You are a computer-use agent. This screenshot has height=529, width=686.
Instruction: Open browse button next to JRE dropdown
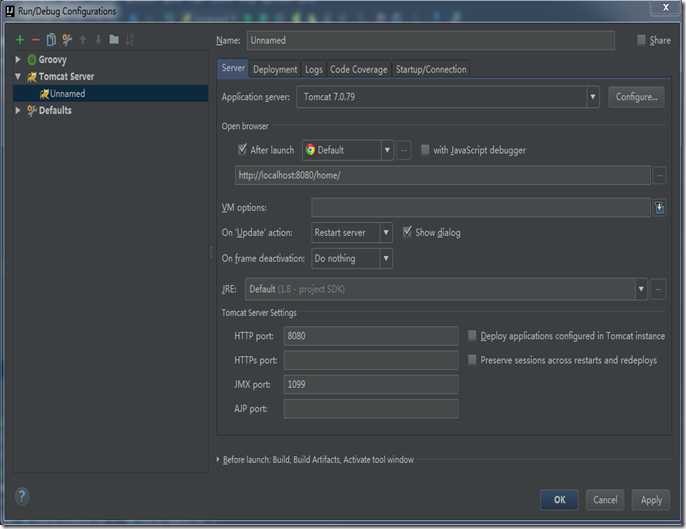(x=659, y=289)
